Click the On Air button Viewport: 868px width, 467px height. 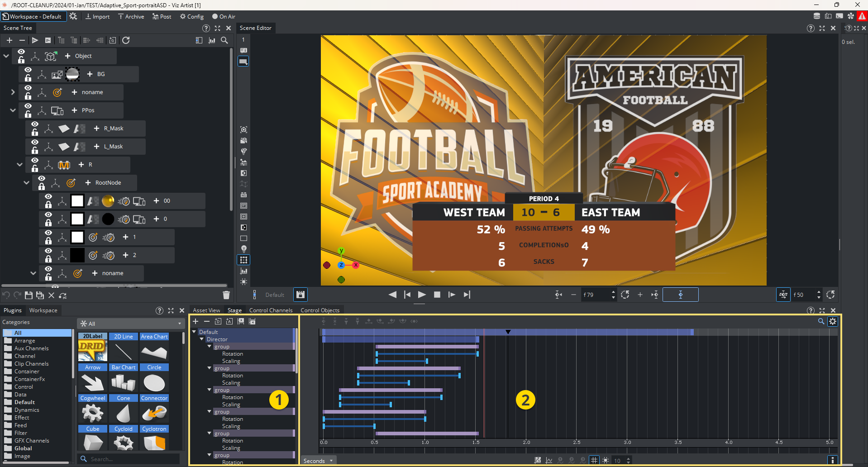pyautogui.click(x=224, y=17)
